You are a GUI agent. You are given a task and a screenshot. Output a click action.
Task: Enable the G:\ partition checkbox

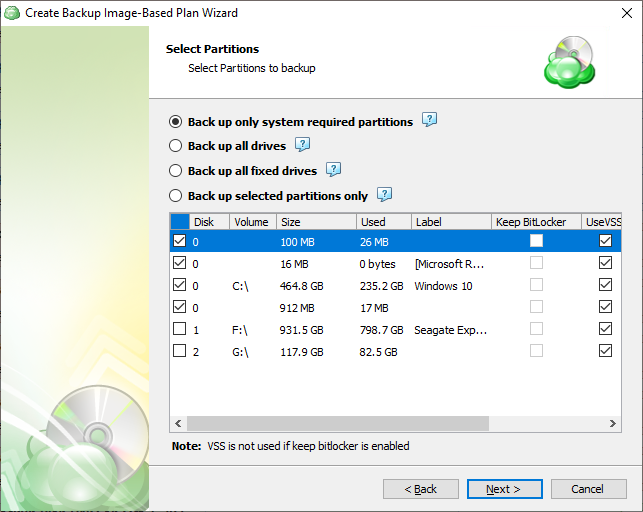(x=180, y=351)
